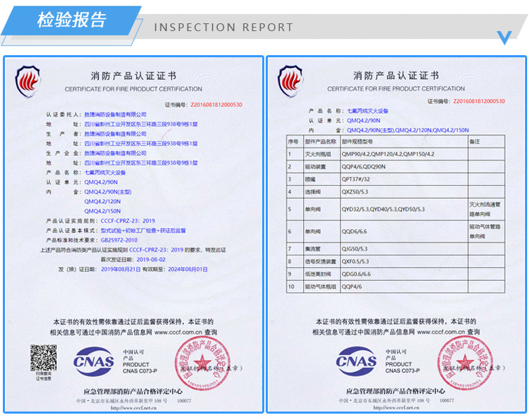Click the QXF0.5/5.3 cell
This screenshot has width=530, height=420.
[x=404, y=262]
